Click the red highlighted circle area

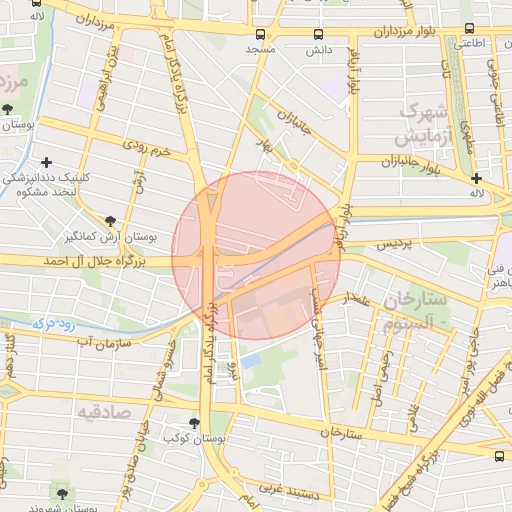(256, 256)
